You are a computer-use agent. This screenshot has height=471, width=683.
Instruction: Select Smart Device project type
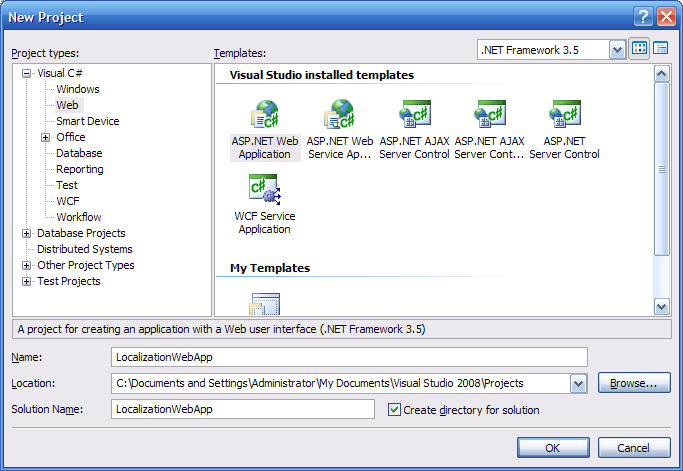88,121
